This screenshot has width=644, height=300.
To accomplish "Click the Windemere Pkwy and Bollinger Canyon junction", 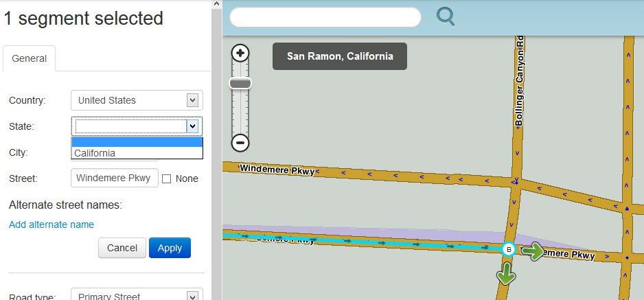I will coord(516,183).
